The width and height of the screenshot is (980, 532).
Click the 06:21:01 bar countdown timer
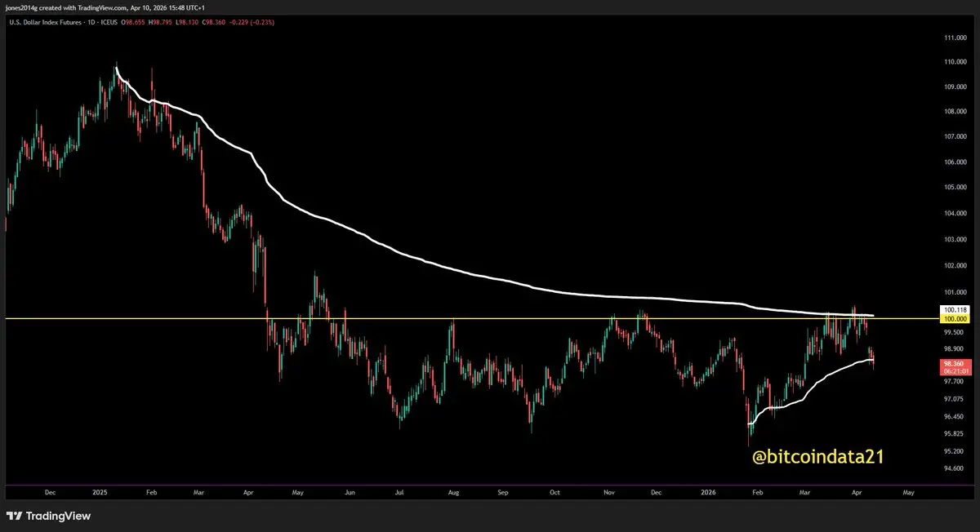[x=954, y=370]
